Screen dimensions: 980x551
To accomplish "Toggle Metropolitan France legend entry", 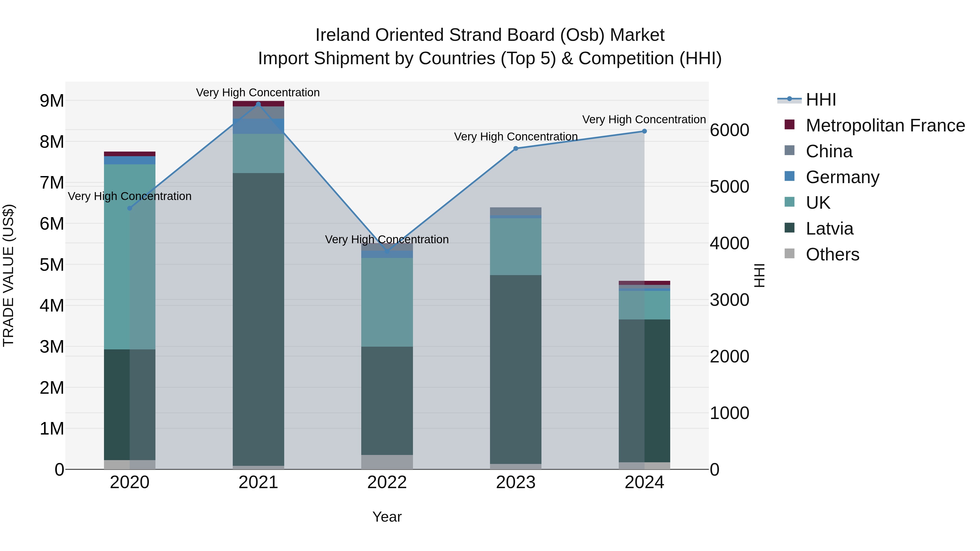I will pyautogui.click(x=875, y=125).
